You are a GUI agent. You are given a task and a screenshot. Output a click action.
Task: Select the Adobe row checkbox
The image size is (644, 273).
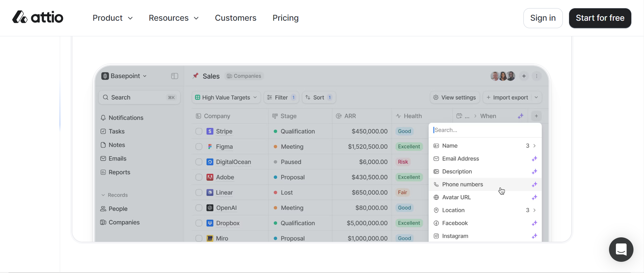[x=199, y=177]
